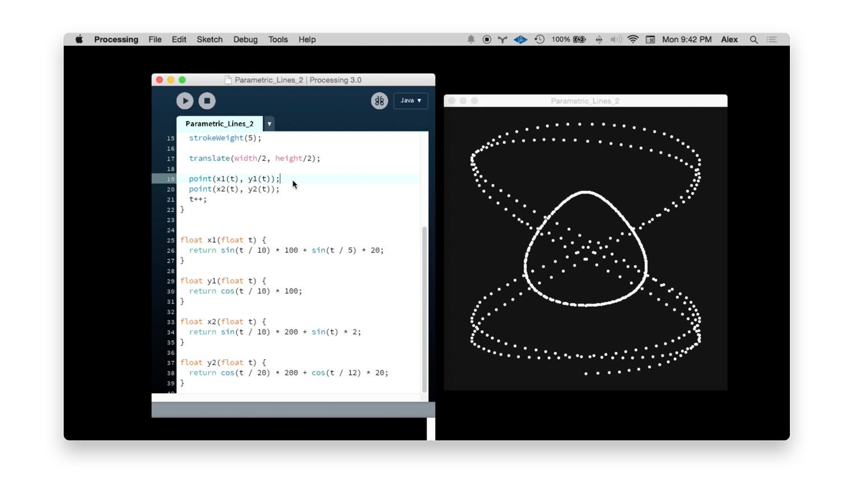Open the tab options arrow menu
The height and width of the screenshot is (504, 853).
click(x=270, y=124)
